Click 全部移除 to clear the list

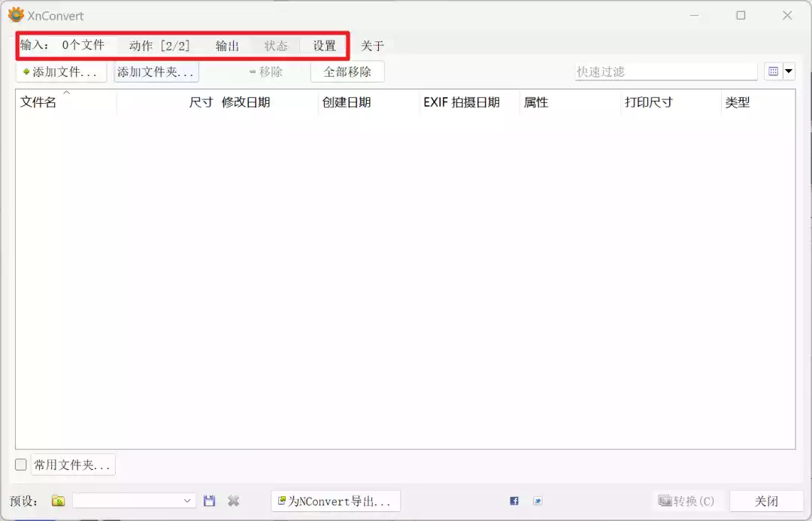347,71
